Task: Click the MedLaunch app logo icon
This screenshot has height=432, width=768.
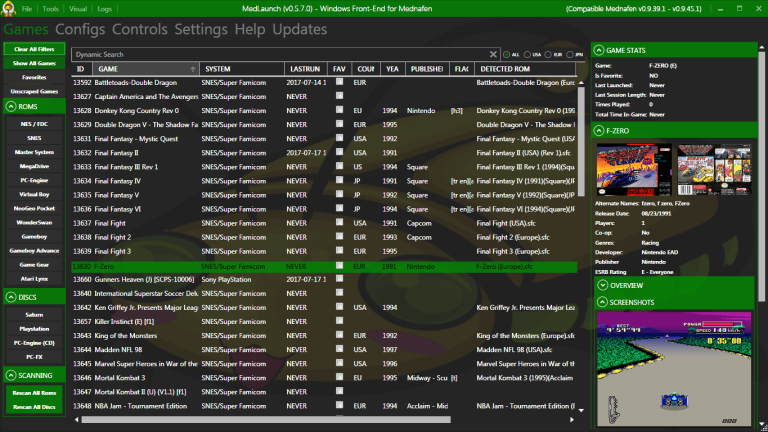Action: click(x=9, y=9)
